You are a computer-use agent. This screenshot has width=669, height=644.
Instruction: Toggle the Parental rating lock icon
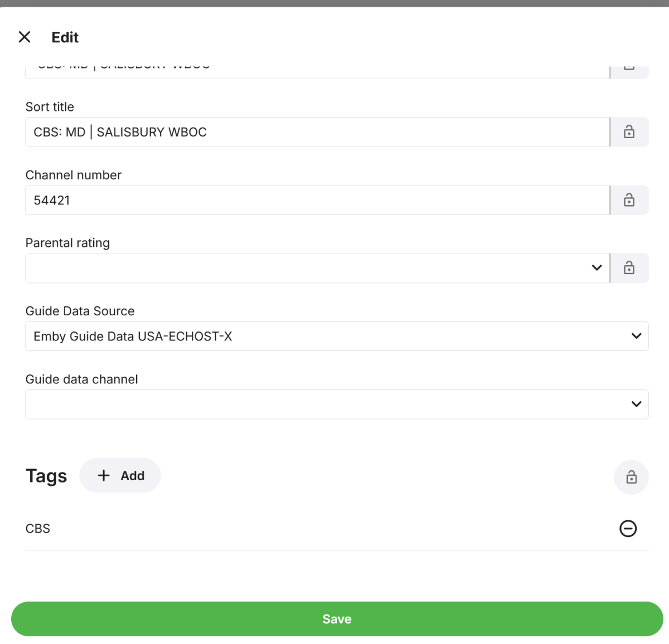tap(629, 268)
